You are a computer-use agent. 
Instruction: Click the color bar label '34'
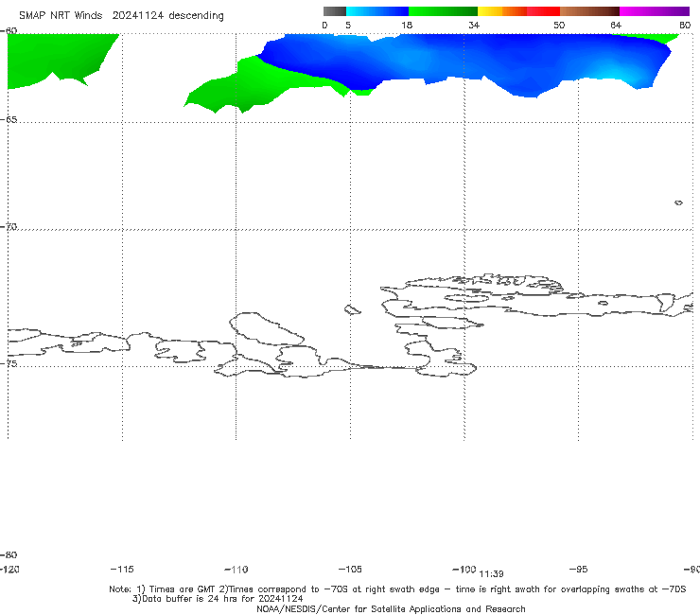474,25
